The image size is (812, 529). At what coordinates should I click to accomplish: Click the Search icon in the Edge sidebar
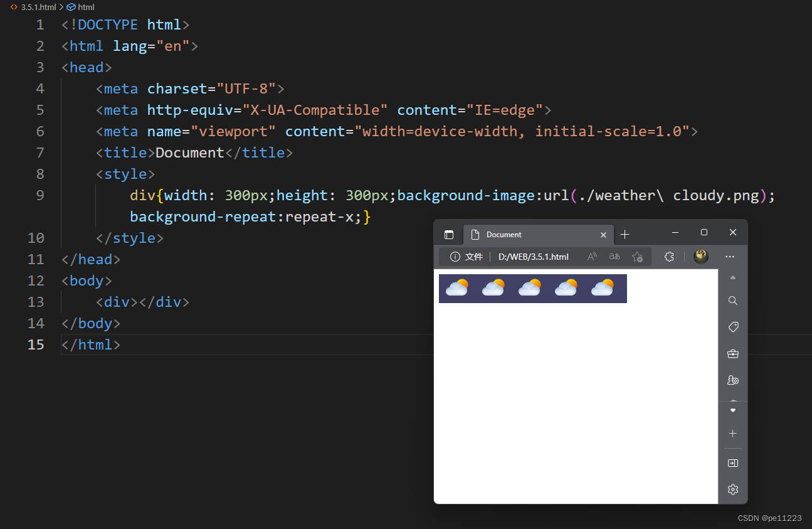(733, 301)
